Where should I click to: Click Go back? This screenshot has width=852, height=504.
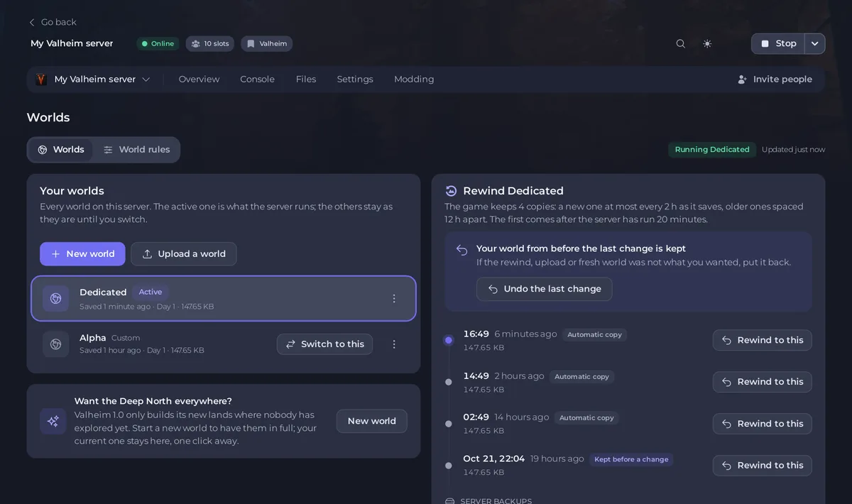[x=52, y=22]
